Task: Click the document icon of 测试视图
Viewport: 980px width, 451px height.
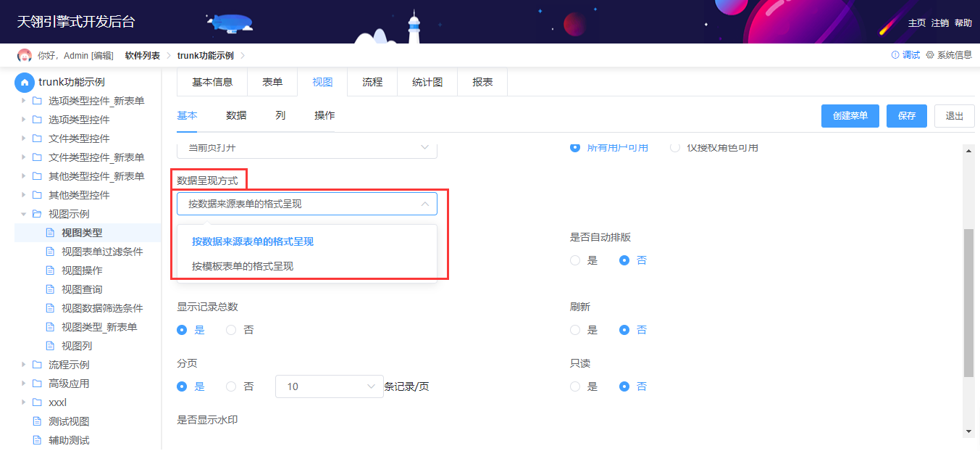Action: tap(37, 421)
